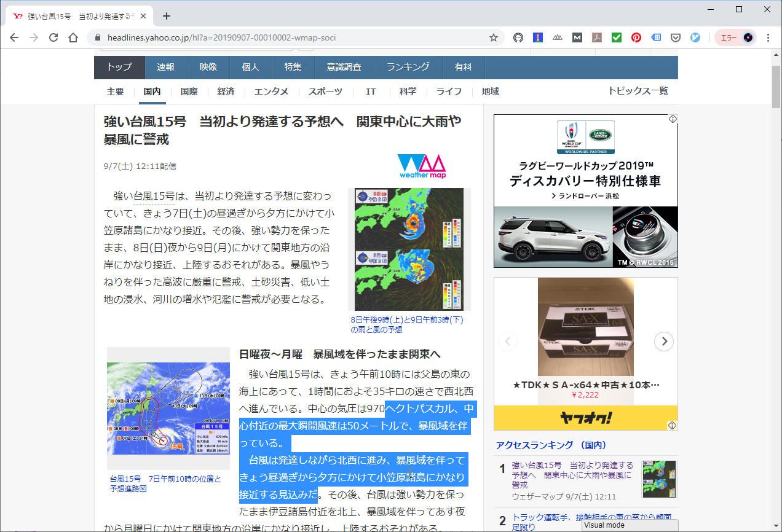Image resolution: width=782 pixels, height=532 pixels.
Task: Click the blue V bird extension icon
Action: (695, 37)
